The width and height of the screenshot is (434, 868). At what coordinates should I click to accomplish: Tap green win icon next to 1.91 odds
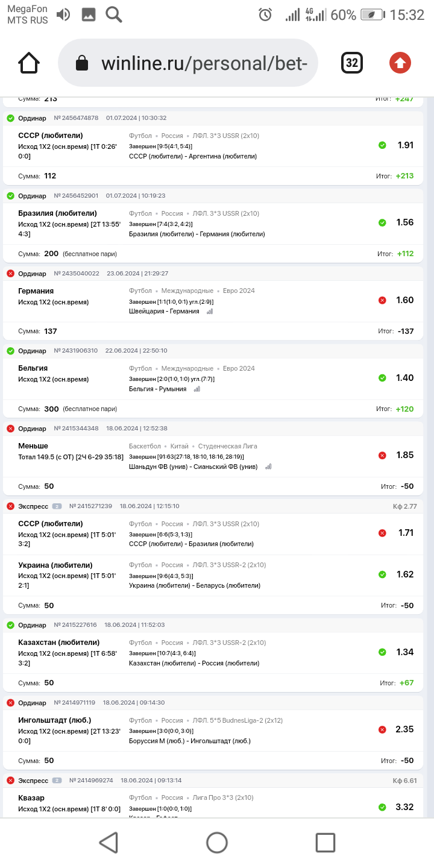pos(382,145)
